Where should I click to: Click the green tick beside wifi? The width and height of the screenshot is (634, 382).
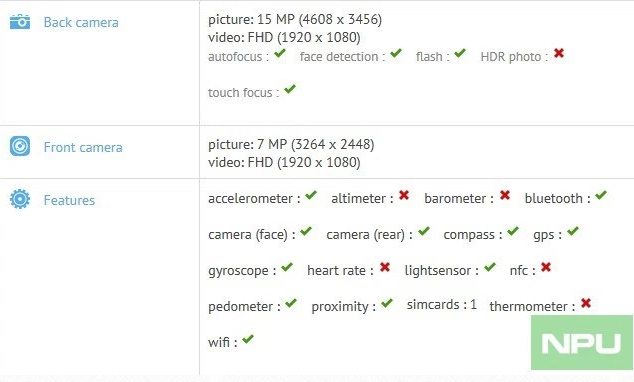click(x=248, y=339)
